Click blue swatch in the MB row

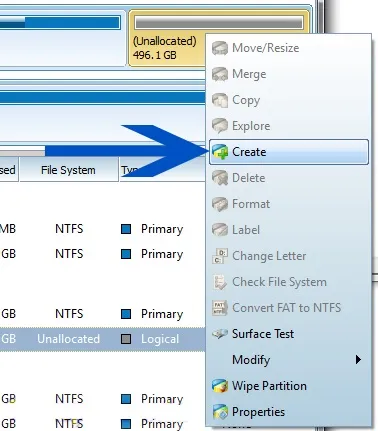tap(126, 229)
